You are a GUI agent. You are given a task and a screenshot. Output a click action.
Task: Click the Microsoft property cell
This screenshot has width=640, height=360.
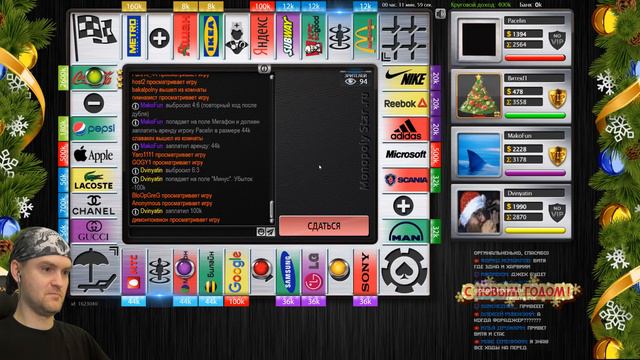(x=405, y=155)
